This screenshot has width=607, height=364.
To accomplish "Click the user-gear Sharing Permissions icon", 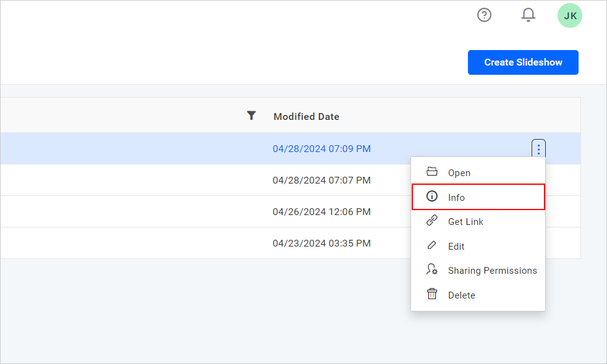I will click(432, 270).
